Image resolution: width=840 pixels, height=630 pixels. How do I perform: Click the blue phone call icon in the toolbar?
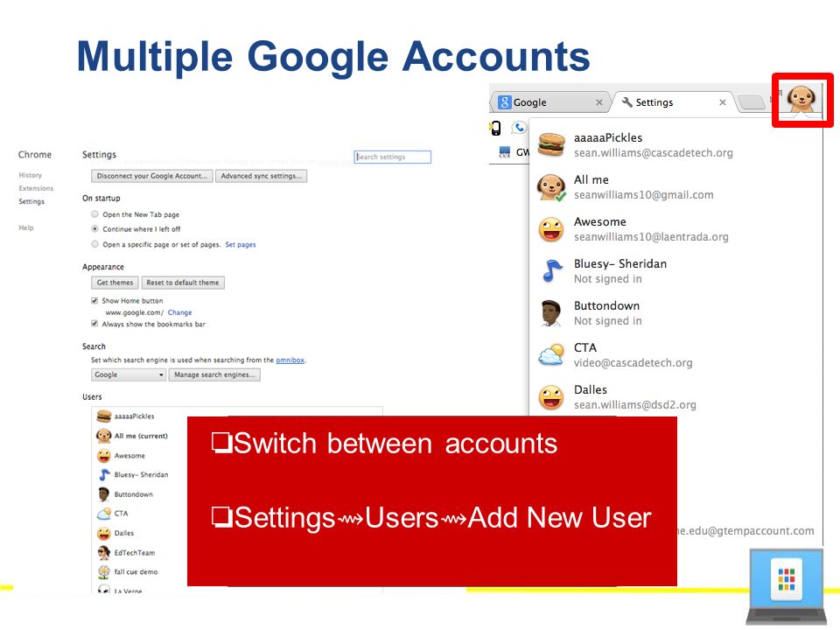(519, 128)
